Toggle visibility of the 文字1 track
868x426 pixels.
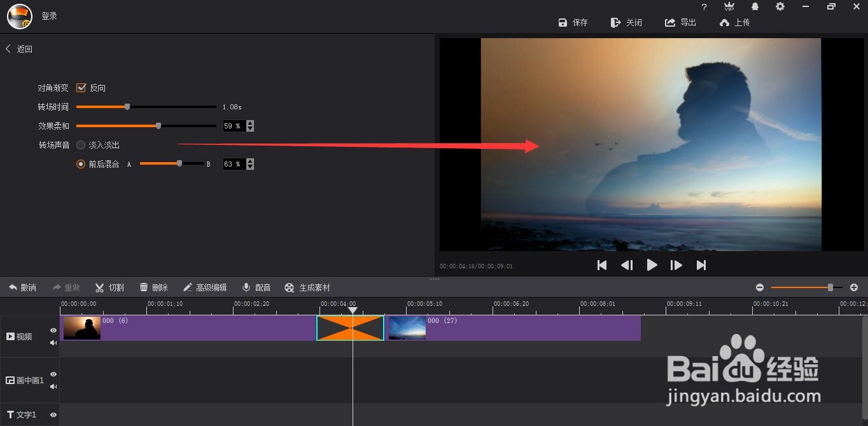click(53, 415)
